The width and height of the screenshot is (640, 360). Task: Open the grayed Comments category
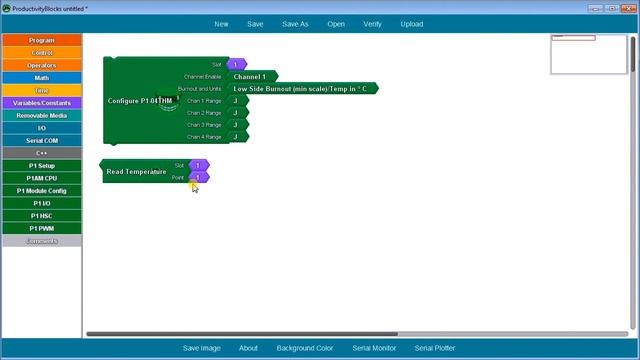click(42, 241)
